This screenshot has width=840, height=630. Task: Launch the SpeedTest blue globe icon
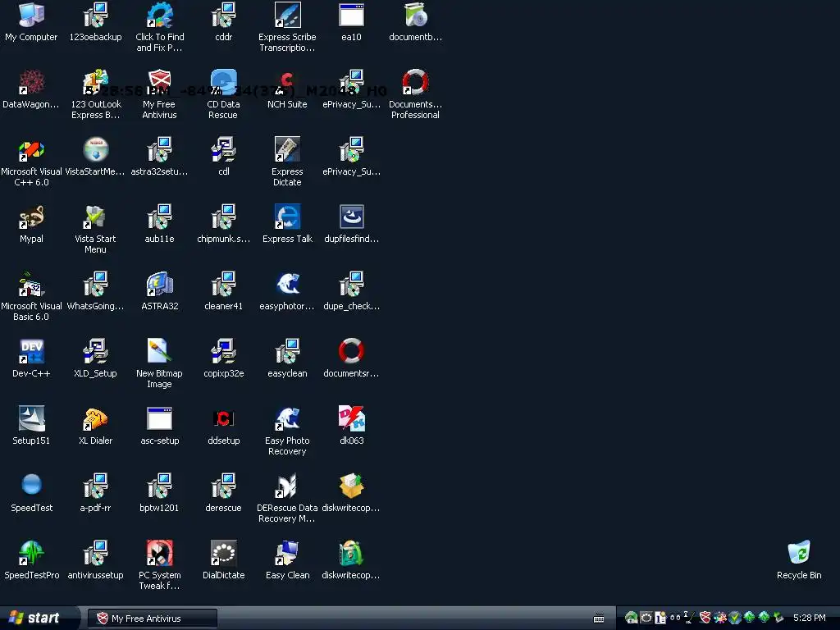[x=31, y=493]
